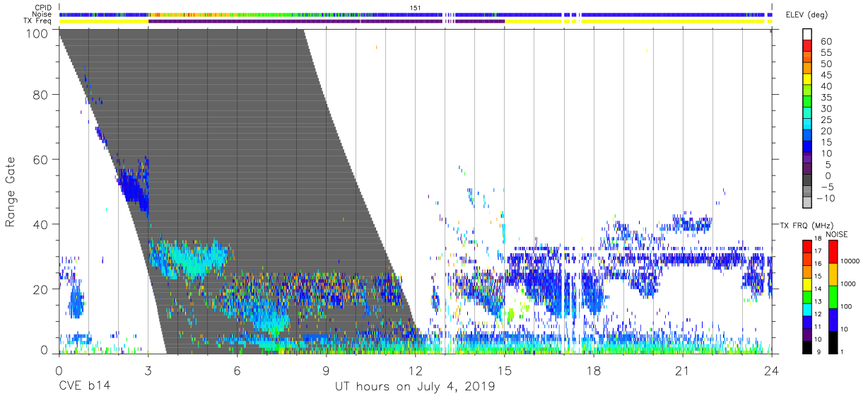Select the ELEV legend value 25
Image resolution: width=868 pixels, height=401 pixels.
(x=826, y=120)
